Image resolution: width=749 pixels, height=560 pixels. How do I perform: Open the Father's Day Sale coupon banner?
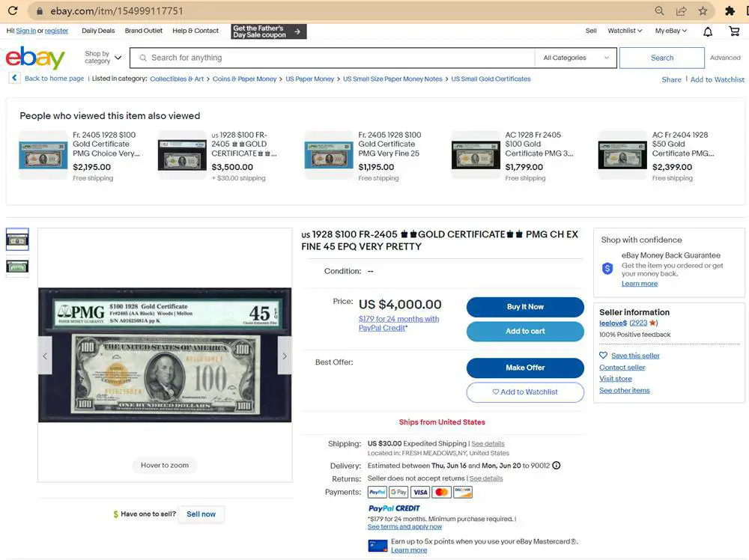click(x=269, y=31)
